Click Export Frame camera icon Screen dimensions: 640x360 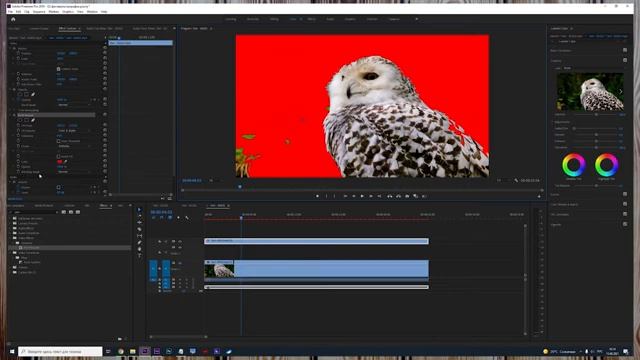click(407, 196)
